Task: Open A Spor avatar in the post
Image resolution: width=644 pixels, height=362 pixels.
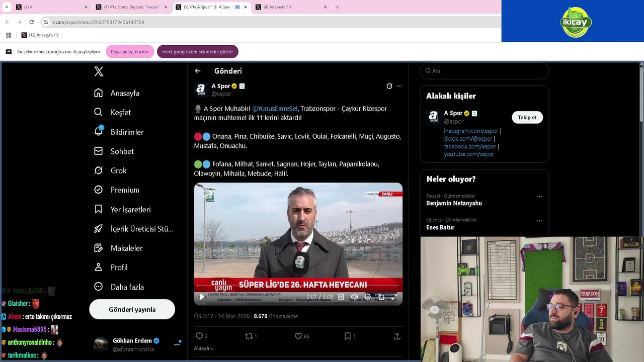Action: point(201,89)
